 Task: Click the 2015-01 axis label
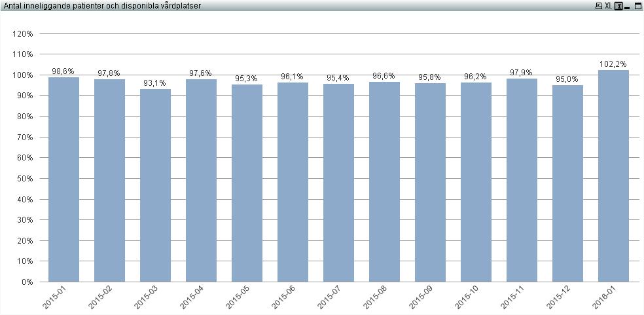click(54, 298)
